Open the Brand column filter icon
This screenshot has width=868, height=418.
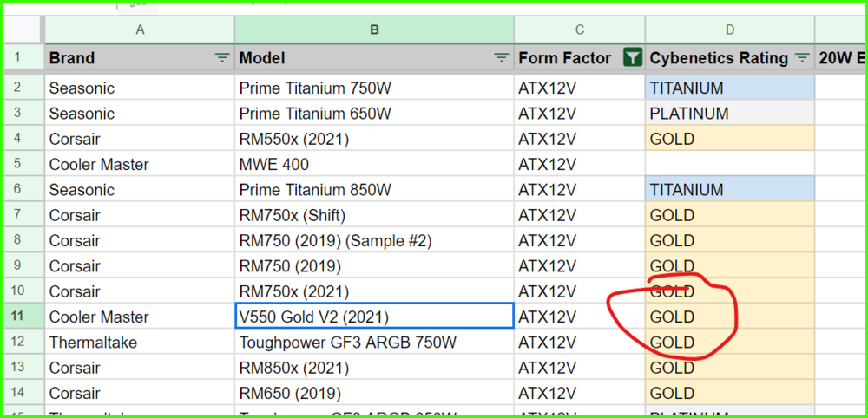point(222,57)
